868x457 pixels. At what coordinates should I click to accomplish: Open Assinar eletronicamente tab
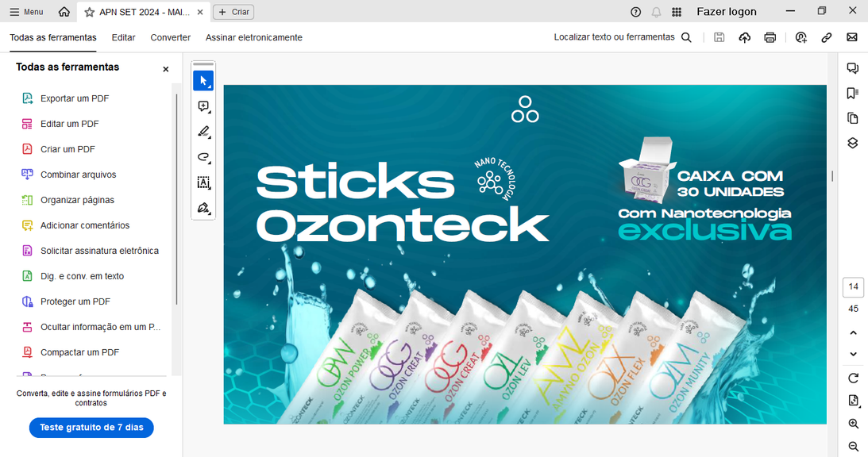point(254,37)
